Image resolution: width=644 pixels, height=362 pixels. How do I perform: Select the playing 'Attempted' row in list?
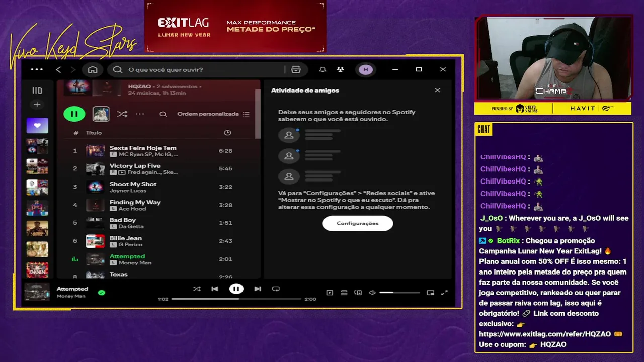[158, 259]
